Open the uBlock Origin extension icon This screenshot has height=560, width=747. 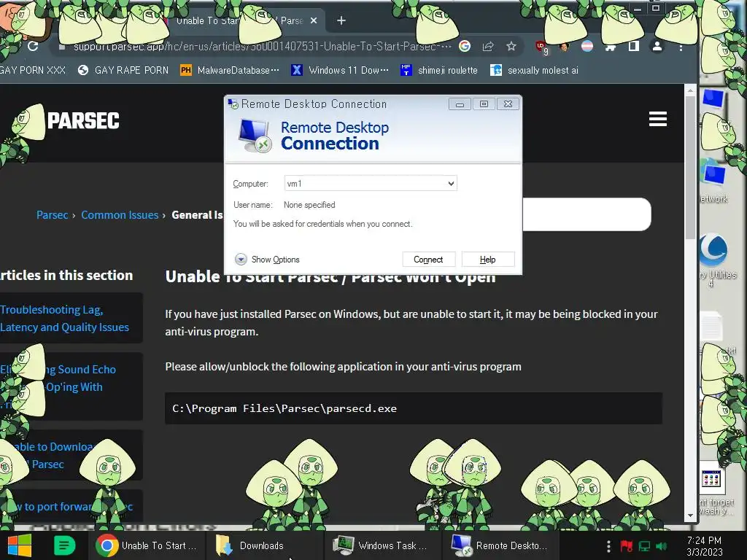point(542,47)
